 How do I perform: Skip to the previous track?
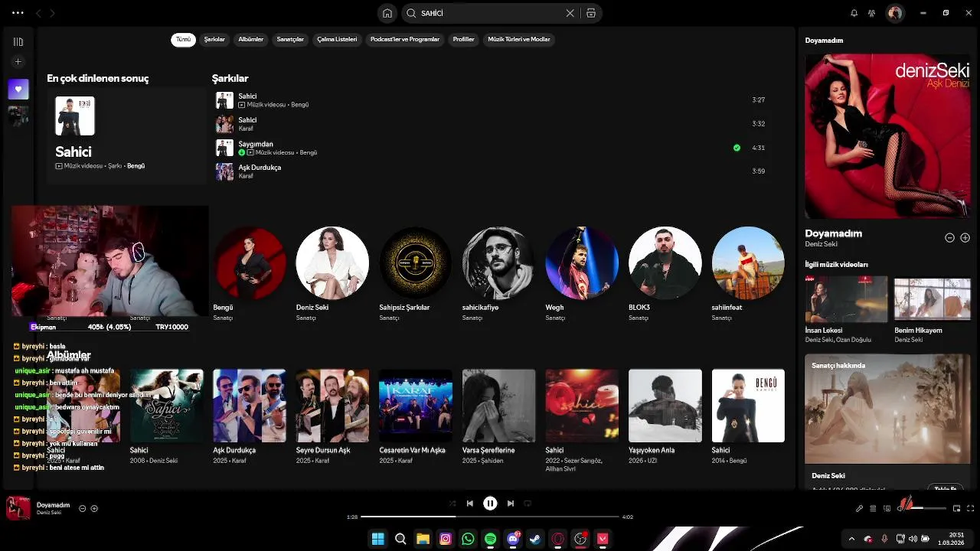click(470, 504)
